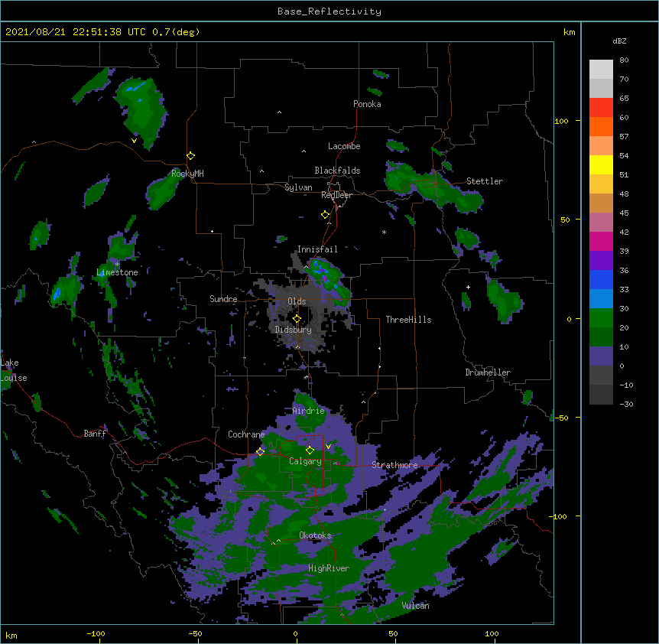The height and width of the screenshot is (644, 659).
Task: Click the Lake Louise label
Action: coord(12,370)
